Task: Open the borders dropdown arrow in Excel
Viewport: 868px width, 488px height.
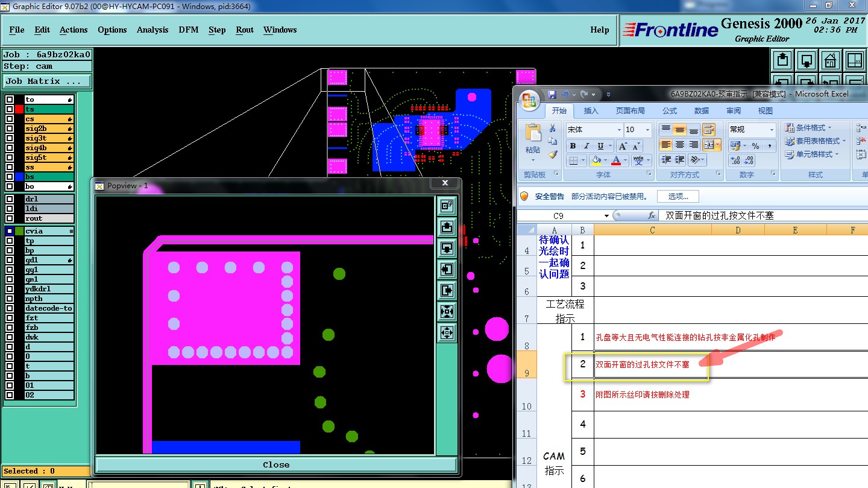Action: (x=584, y=160)
